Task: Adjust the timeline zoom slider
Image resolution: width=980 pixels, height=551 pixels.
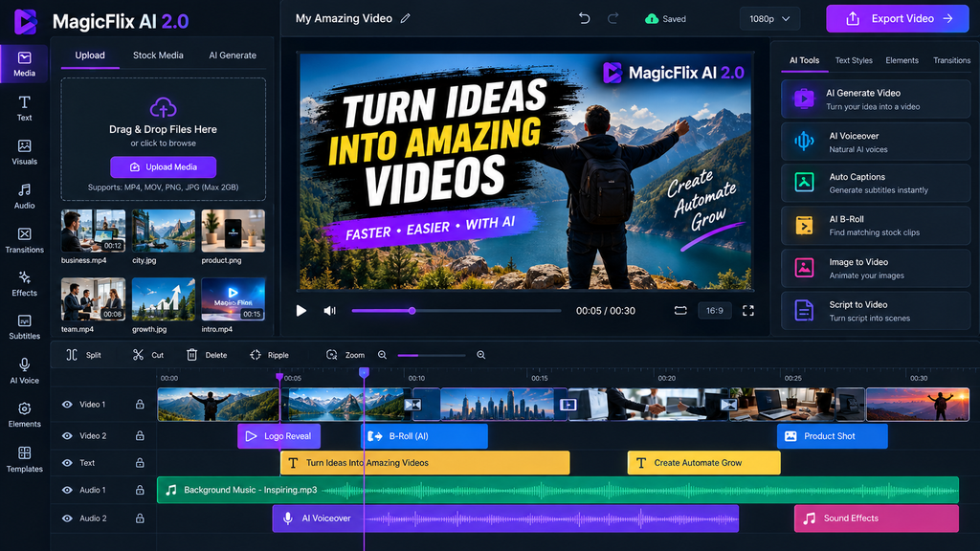Action: click(x=432, y=356)
